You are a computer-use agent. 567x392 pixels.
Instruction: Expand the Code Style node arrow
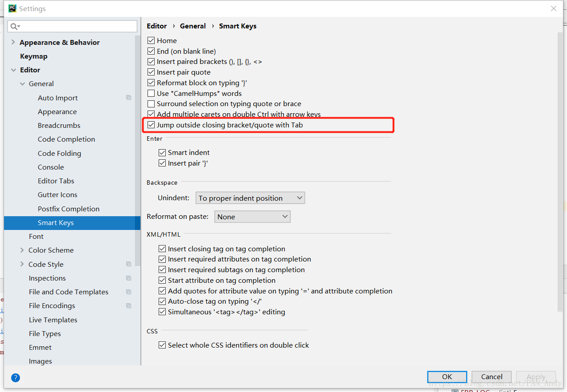pos(22,264)
